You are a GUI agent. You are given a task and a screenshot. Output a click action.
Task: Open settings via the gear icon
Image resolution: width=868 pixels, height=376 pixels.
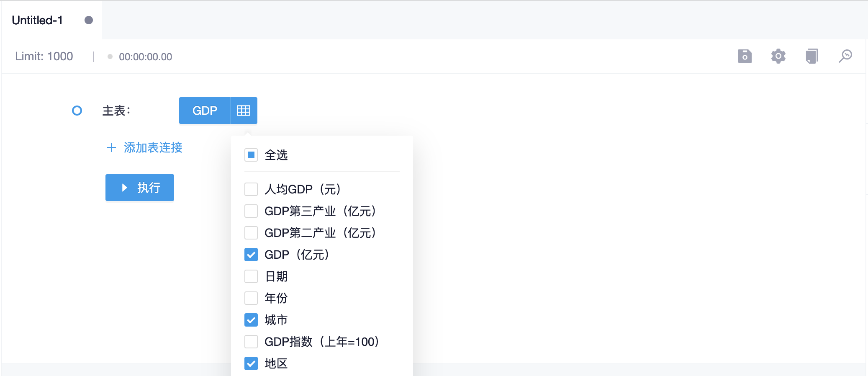click(778, 56)
